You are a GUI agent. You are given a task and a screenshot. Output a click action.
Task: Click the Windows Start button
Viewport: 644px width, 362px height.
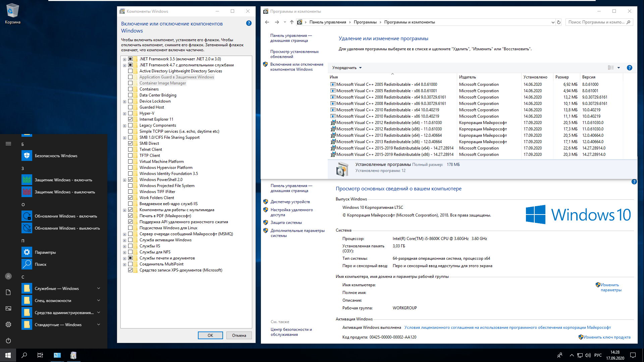(x=8, y=355)
